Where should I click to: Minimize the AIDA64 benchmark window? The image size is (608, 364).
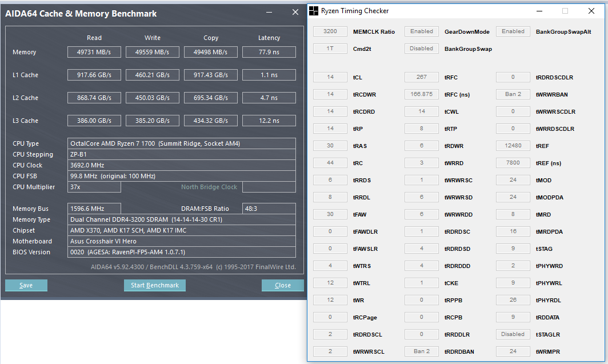click(x=269, y=13)
